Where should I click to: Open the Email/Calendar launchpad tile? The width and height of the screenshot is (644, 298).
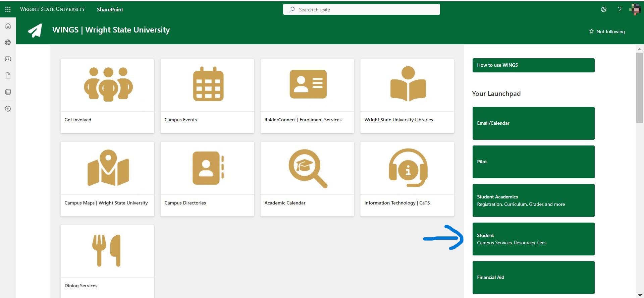(x=533, y=123)
